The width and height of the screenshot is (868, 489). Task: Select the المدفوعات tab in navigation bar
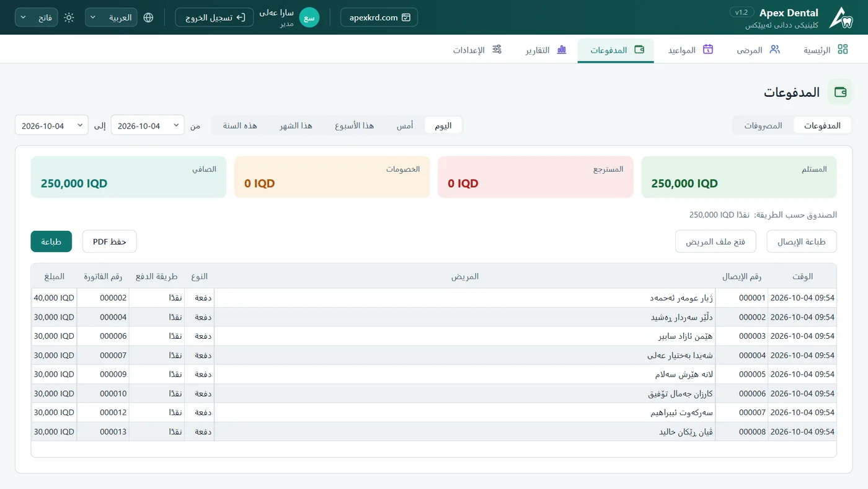pyautogui.click(x=616, y=50)
